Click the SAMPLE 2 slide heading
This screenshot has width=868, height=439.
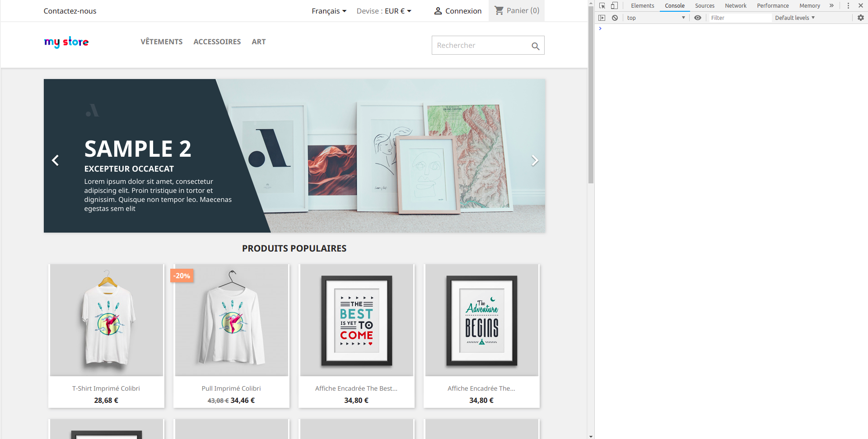pyautogui.click(x=138, y=149)
